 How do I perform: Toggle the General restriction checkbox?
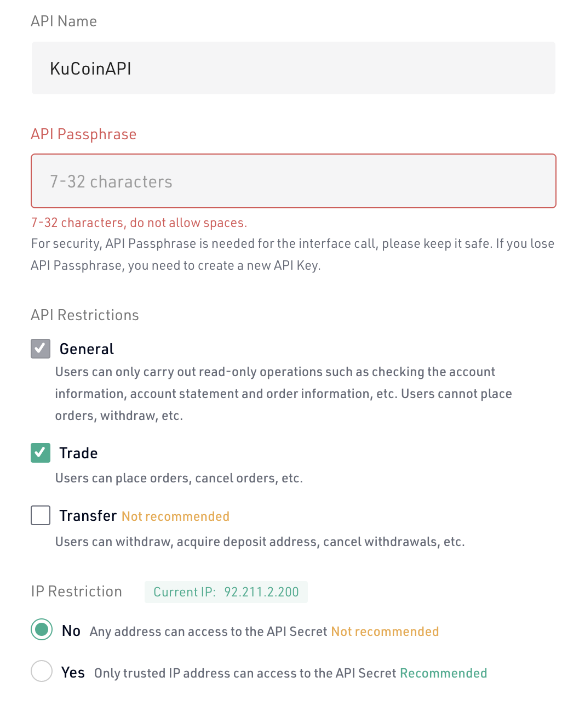click(x=41, y=349)
